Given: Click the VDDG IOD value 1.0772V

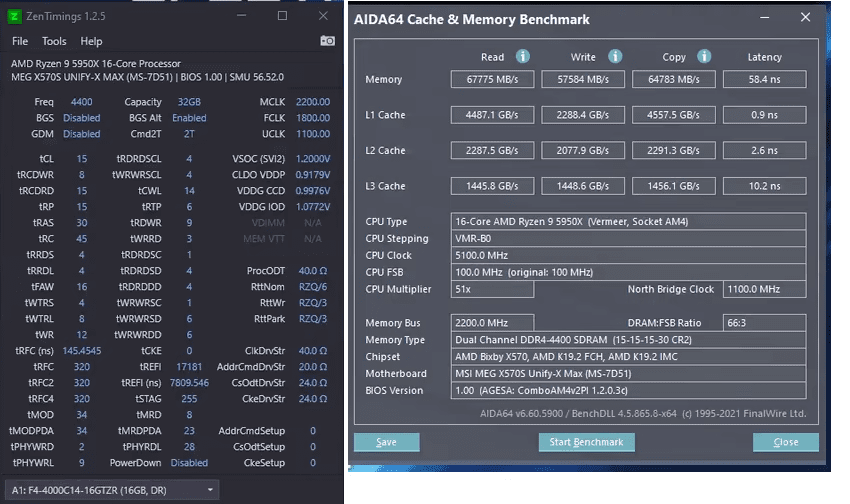Looking at the screenshot, I should [313, 206].
